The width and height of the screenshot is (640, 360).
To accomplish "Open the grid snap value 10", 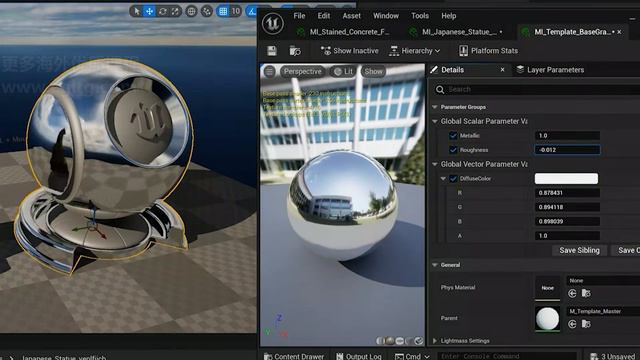I will [x=236, y=11].
